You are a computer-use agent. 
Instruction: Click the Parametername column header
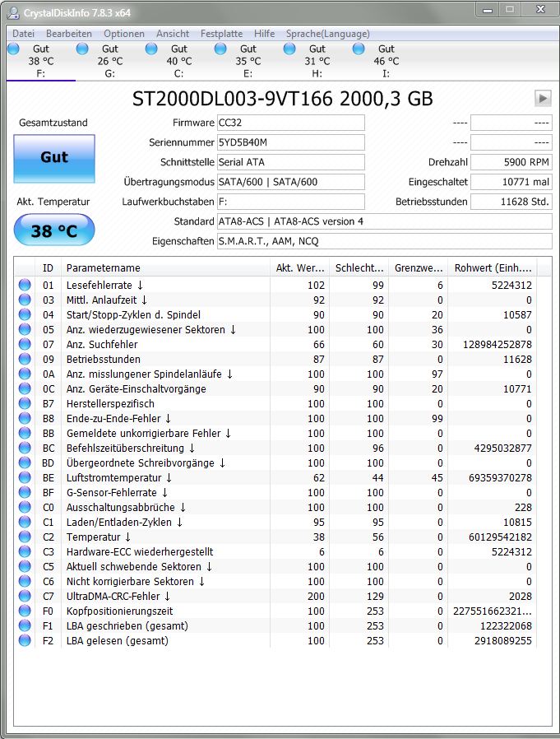pyautogui.click(x=166, y=267)
